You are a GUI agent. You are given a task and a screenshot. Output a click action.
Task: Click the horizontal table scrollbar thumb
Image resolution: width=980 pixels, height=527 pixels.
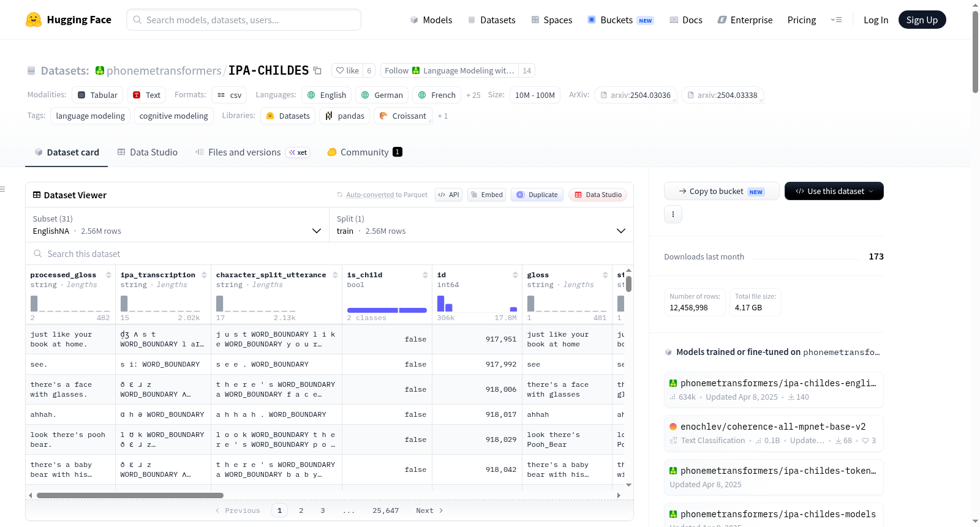tap(130, 495)
